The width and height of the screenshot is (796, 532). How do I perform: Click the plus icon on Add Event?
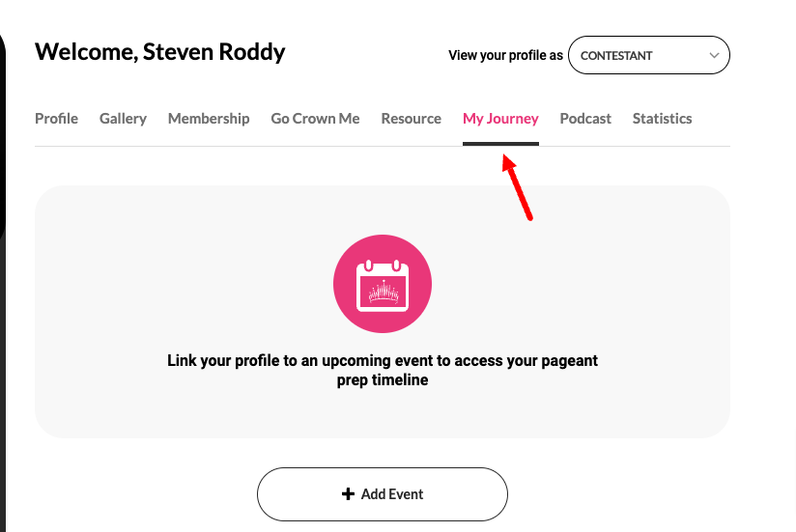(348, 494)
